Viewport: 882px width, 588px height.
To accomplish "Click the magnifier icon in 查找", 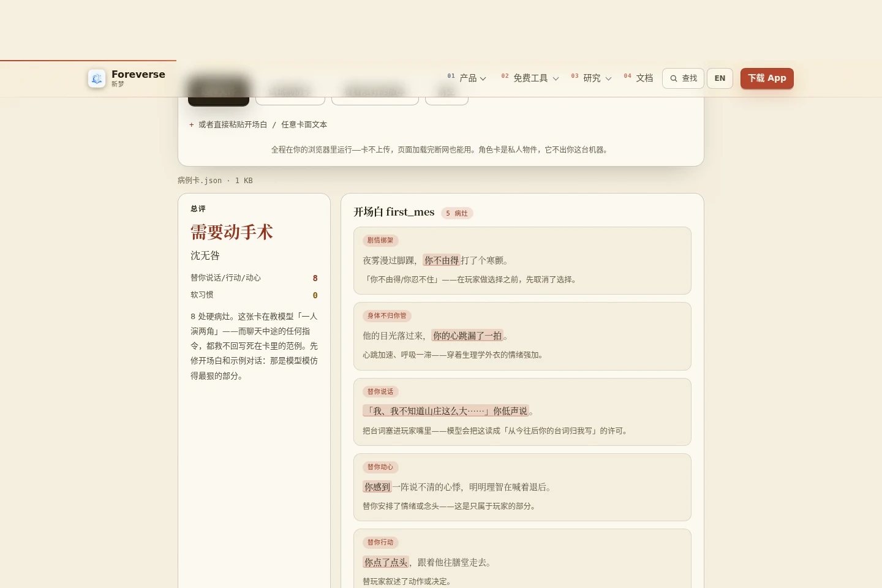I will tap(674, 78).
